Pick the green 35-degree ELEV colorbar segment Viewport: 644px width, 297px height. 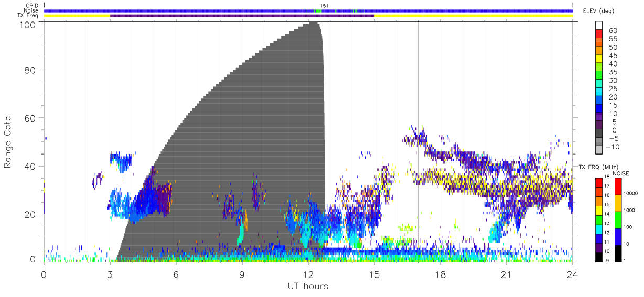pyautogui.click(x=599, y=75)
